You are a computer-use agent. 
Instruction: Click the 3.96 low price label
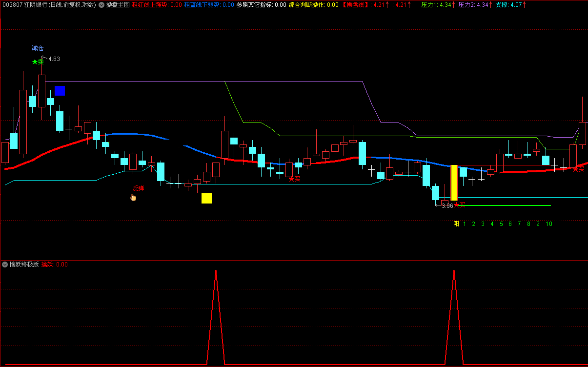tap(447, 206)
